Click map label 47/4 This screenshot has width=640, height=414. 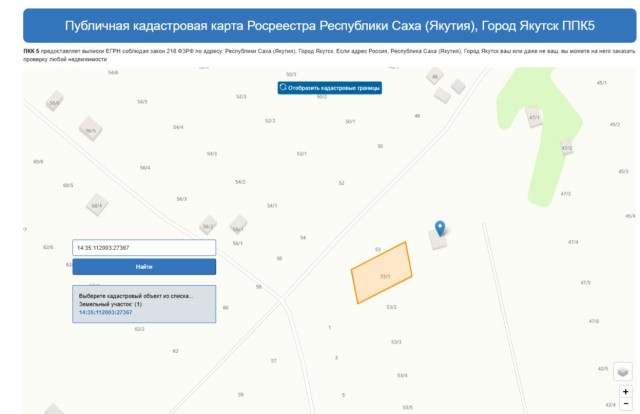pyautogui.click(x=573, y=242)
